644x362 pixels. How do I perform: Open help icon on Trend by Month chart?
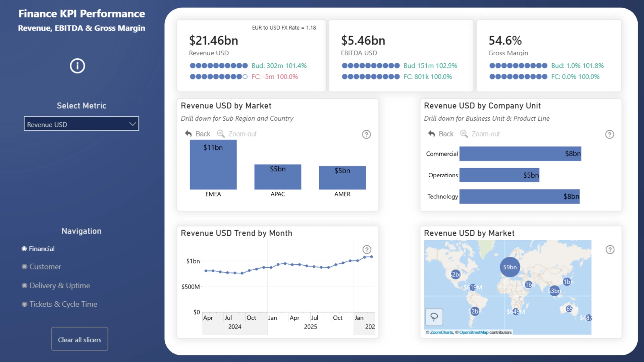point(367,249)
